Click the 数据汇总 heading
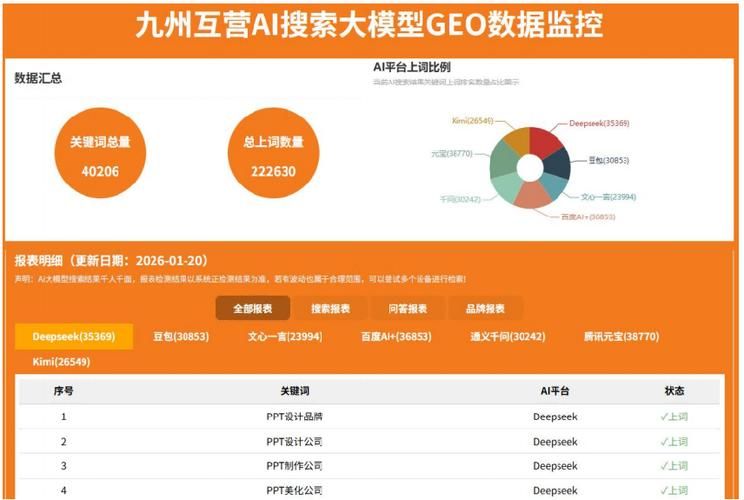The height and width of the screenshot is (500, 744). 38,78
